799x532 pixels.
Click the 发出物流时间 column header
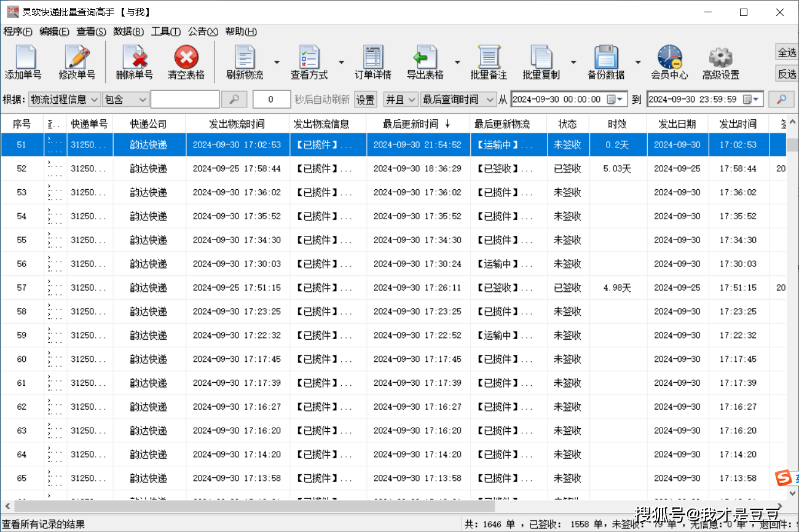(x=237, y=124)
